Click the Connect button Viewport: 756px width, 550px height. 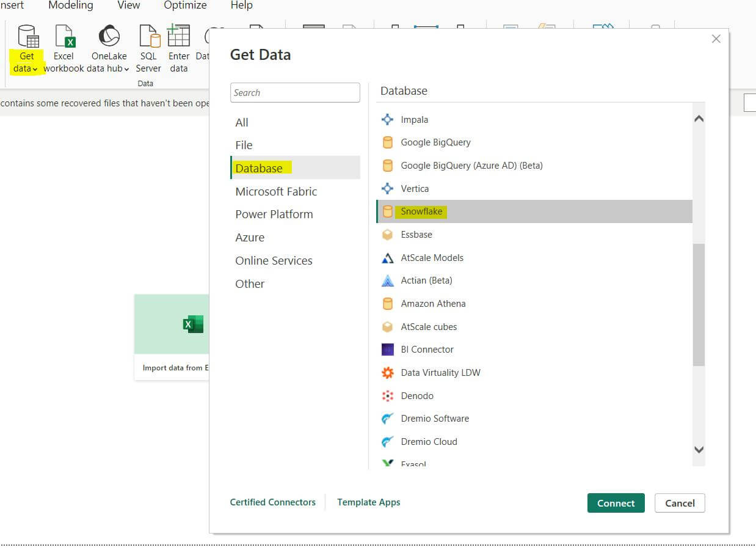point(616,503)
